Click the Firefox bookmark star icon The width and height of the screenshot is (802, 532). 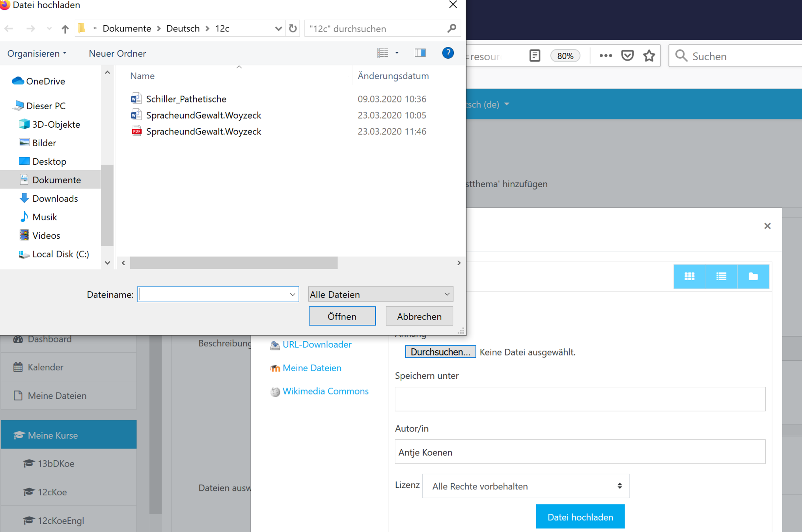coord(649,56)
